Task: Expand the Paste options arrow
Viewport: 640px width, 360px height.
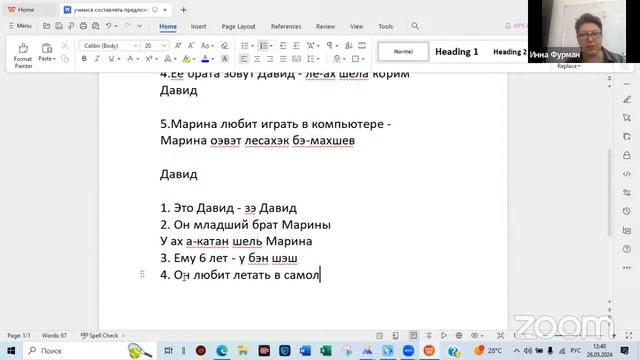Action: pyautogui.click(x=54, y=59)
